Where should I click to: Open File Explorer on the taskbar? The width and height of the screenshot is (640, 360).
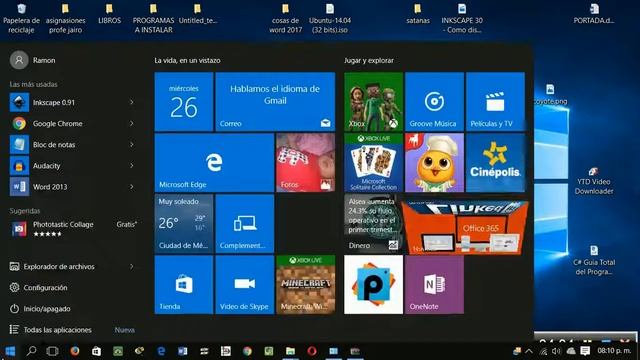point(290,351)
